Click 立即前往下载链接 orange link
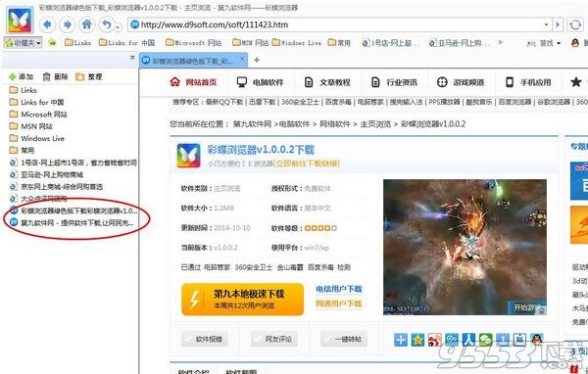 coord(307,164)
